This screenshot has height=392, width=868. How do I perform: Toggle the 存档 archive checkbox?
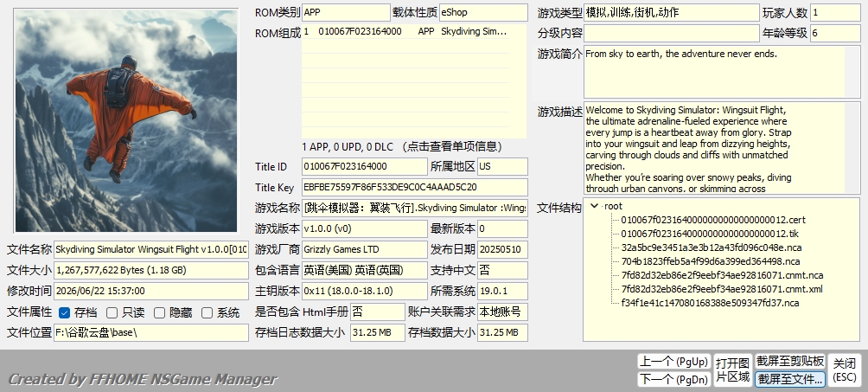click(x=64, y=312)
